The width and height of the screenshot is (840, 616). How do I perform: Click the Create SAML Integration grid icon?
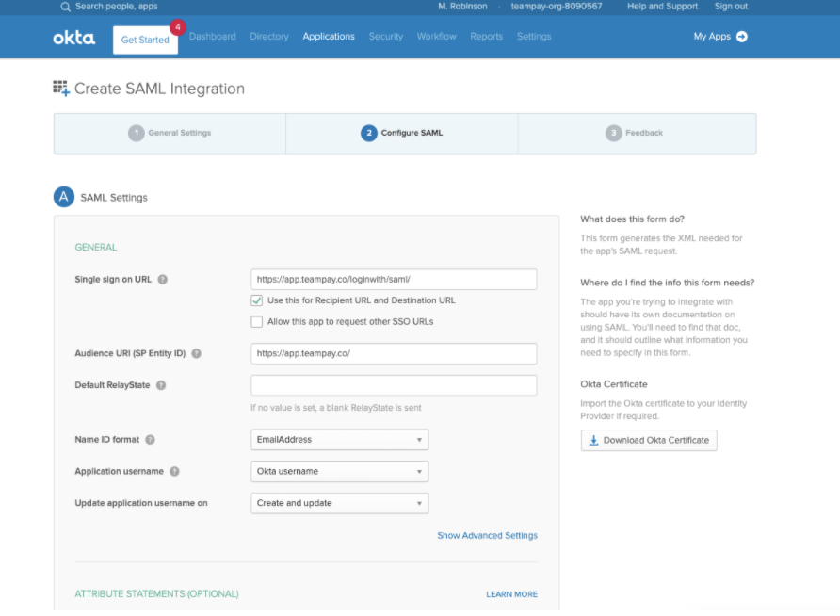pos(61,89)
